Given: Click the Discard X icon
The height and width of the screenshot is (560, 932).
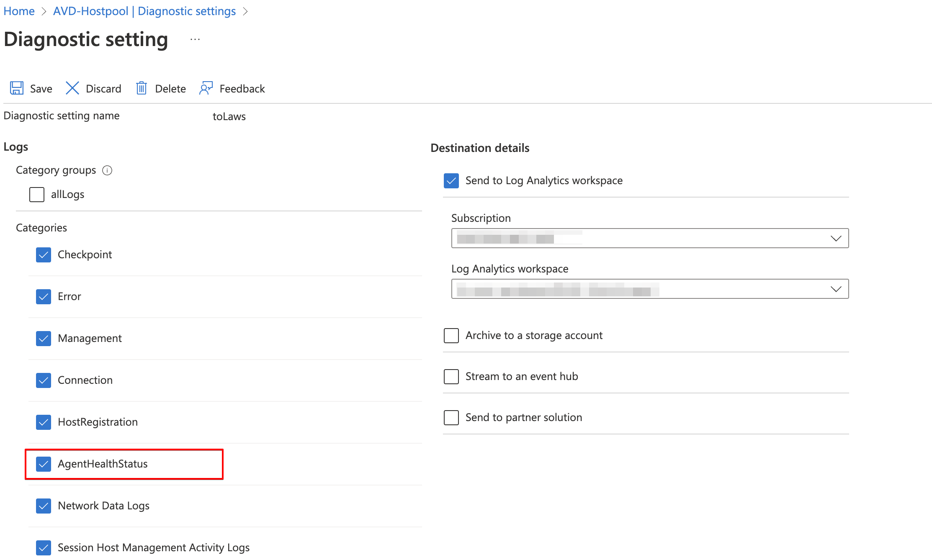Looking at the screenshot, I should click(x=72, y=88).
